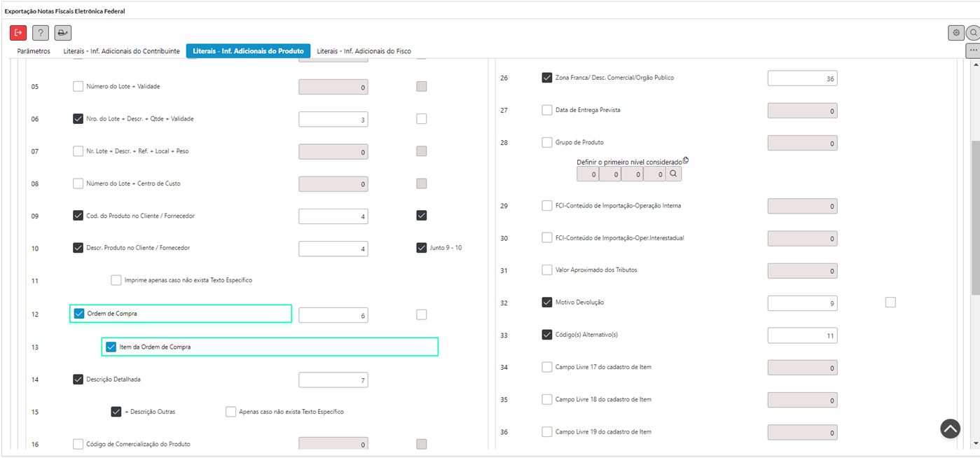Uncheck the Ordem de Compra checkbox
Screen dimensions: 980x458
pos(78,314)
